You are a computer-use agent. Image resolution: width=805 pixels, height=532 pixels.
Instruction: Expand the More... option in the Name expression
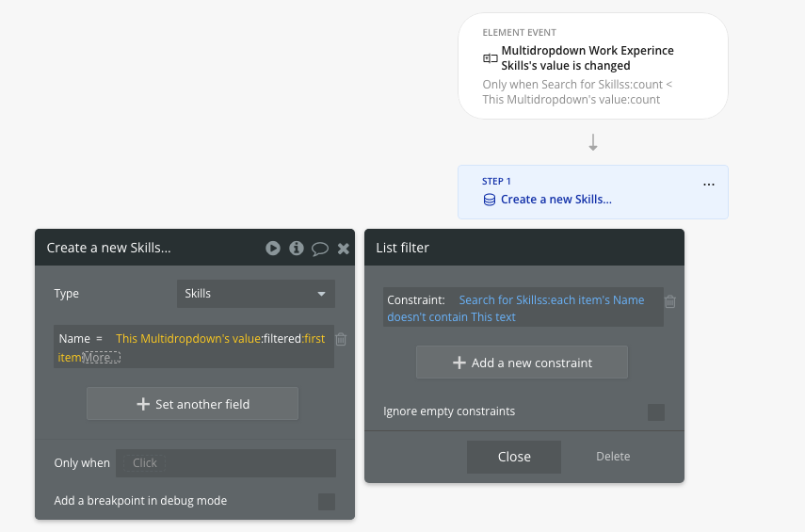point(101,358)
